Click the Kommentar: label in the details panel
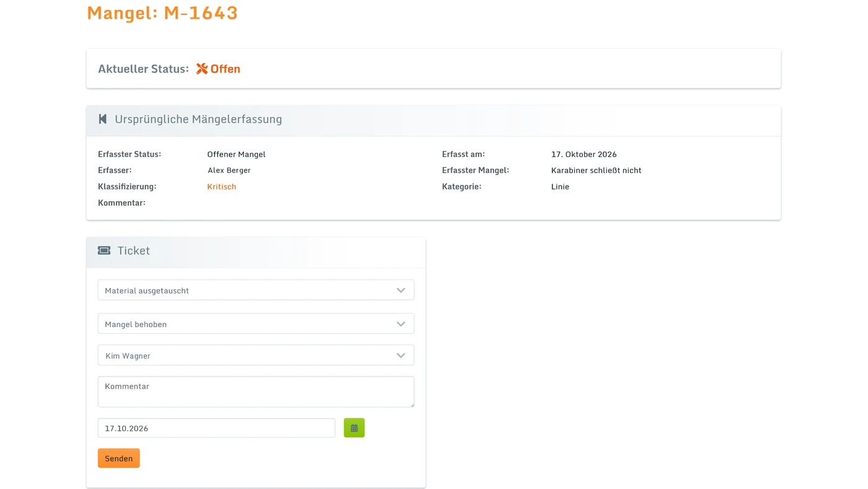 pos(122,203)
